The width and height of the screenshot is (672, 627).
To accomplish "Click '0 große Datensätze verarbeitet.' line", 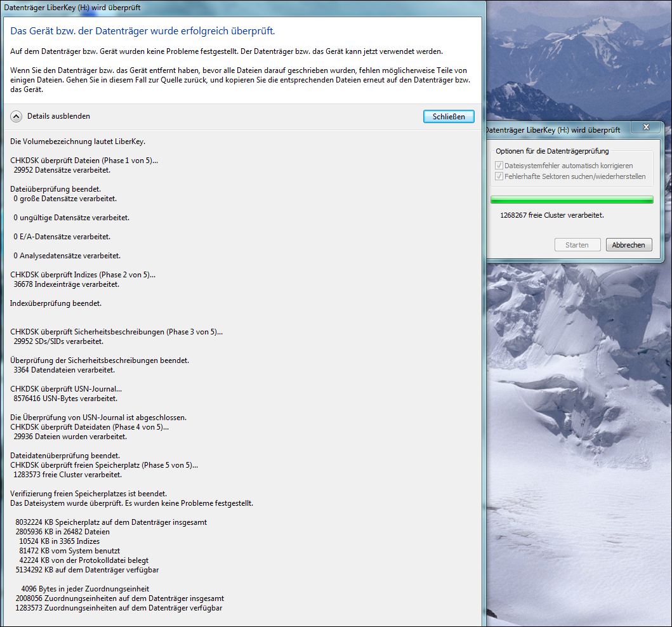I will tap(65, 199).
